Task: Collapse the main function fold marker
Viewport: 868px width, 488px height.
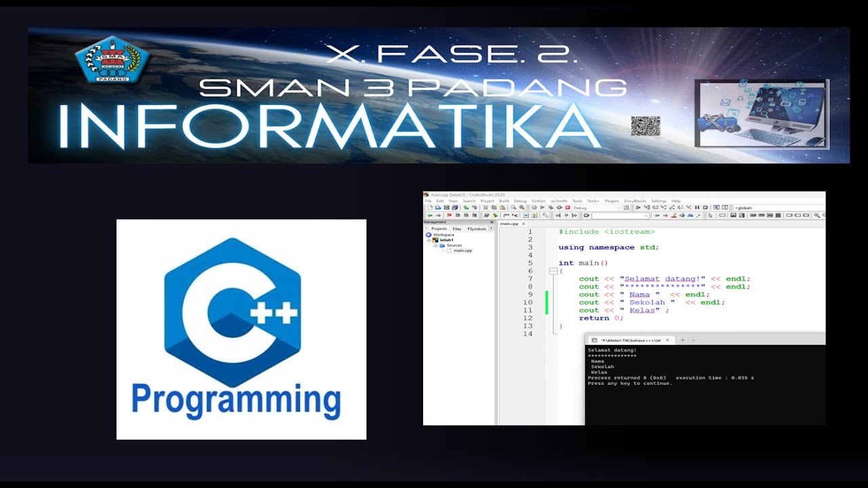Action: click(x=553, y=271)
